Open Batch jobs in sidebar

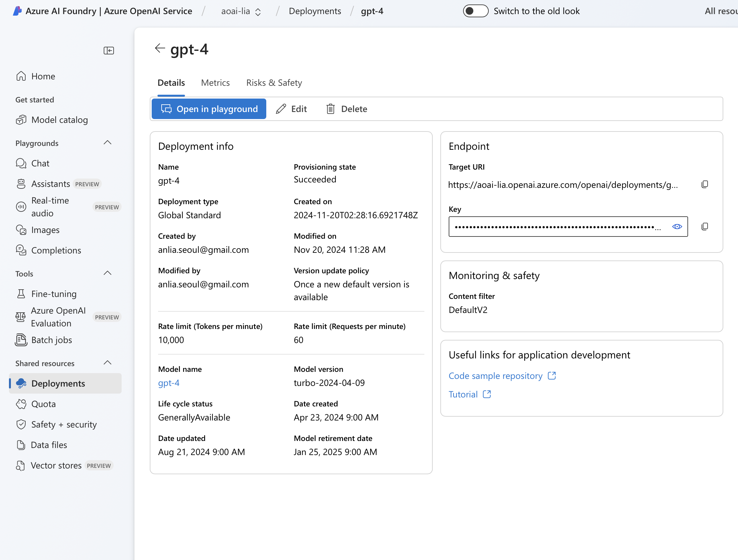[52, 340]
